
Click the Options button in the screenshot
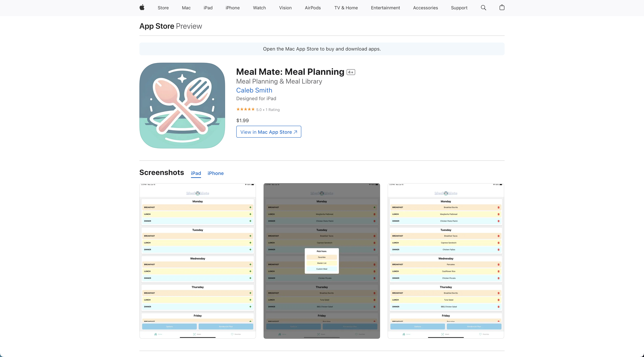click(169, 326)
